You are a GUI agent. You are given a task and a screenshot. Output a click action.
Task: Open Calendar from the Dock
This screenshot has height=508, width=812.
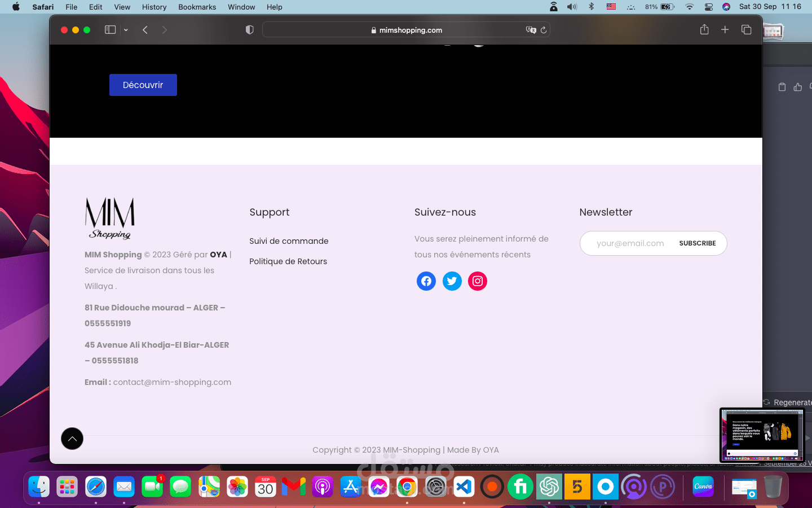(x=266, y=487)
